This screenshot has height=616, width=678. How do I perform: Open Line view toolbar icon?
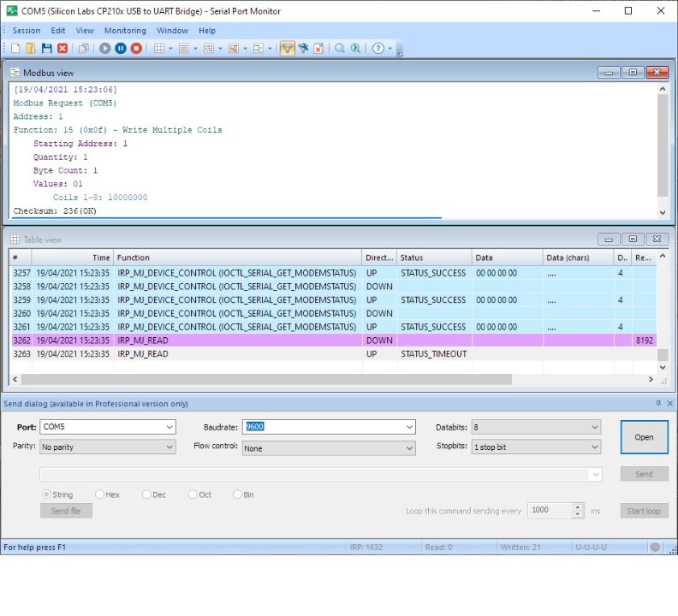(x=184, y=49)
